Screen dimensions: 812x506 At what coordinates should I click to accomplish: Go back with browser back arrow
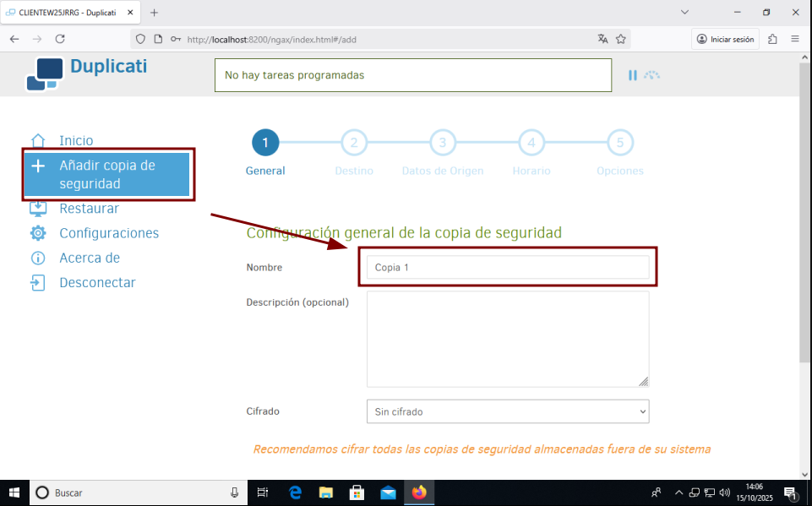(14, 39)
